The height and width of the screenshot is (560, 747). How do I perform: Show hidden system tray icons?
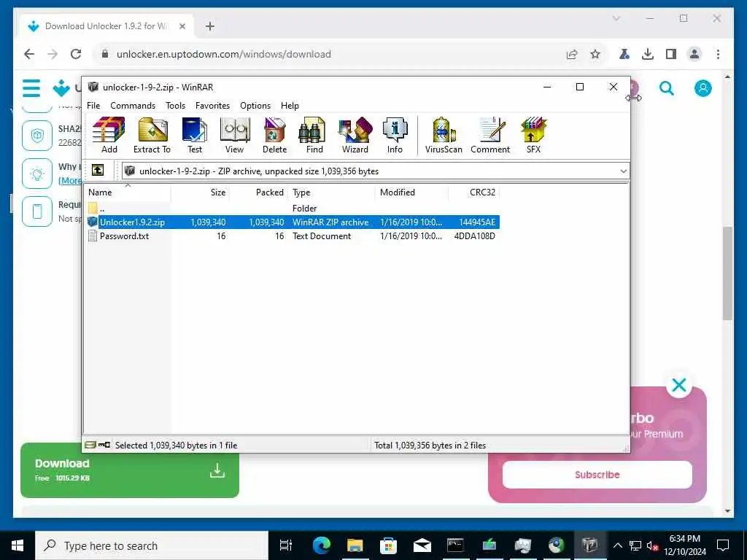617,545
